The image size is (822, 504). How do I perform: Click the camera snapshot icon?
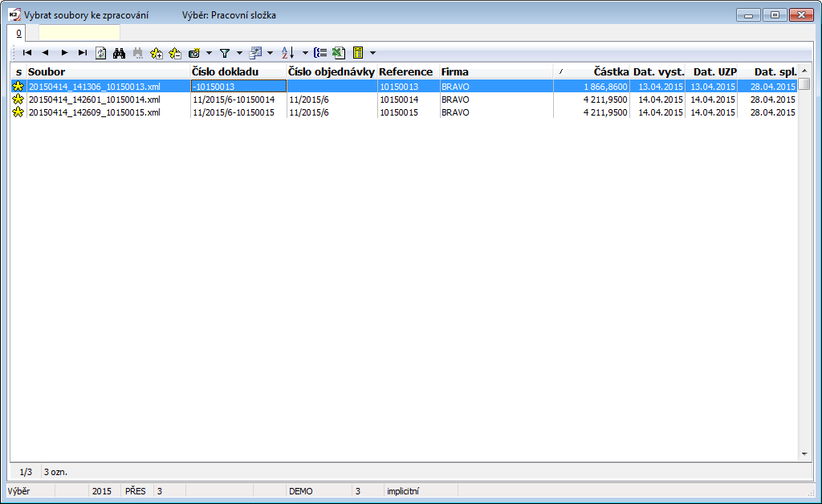(x=194, y=53)
